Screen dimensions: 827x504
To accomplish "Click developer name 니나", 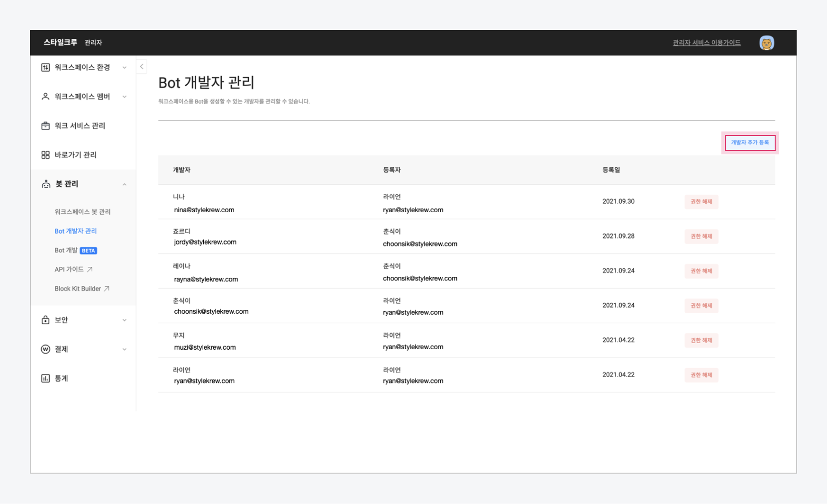I will point(178,197).
